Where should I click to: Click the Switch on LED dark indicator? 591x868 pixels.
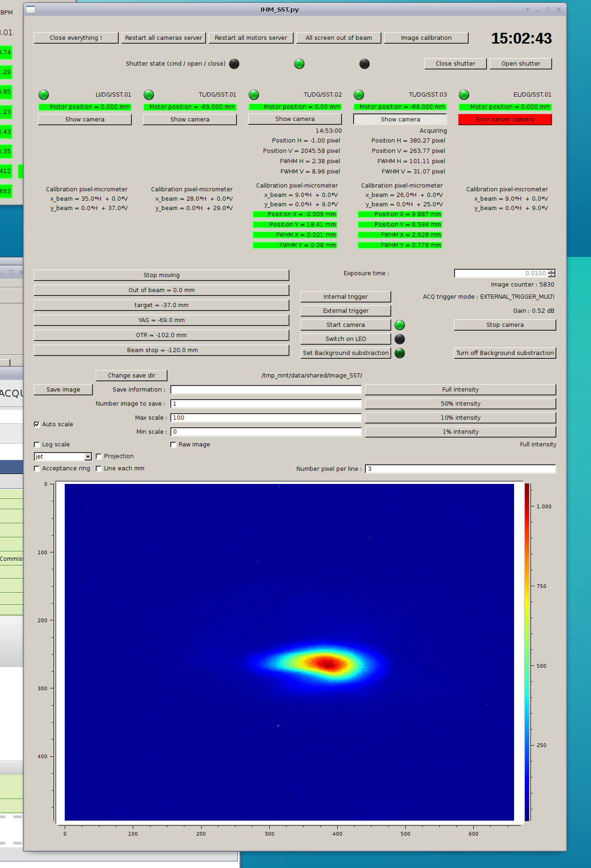[x=400, y=339]
